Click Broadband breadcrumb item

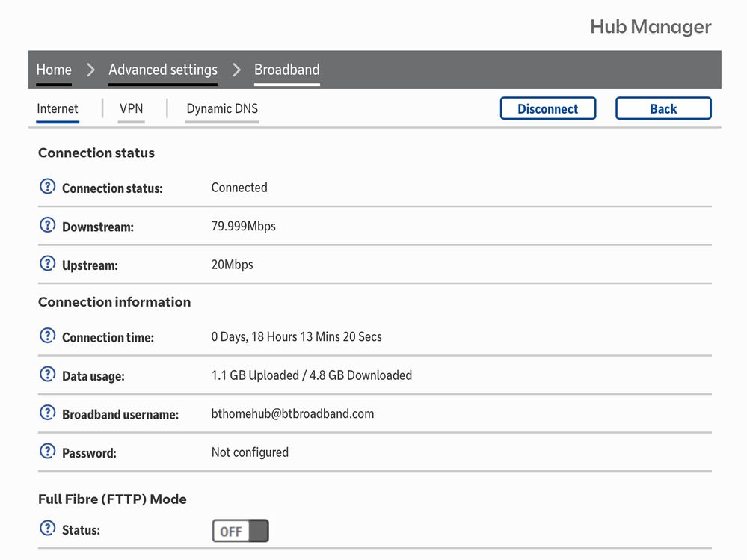286,70
